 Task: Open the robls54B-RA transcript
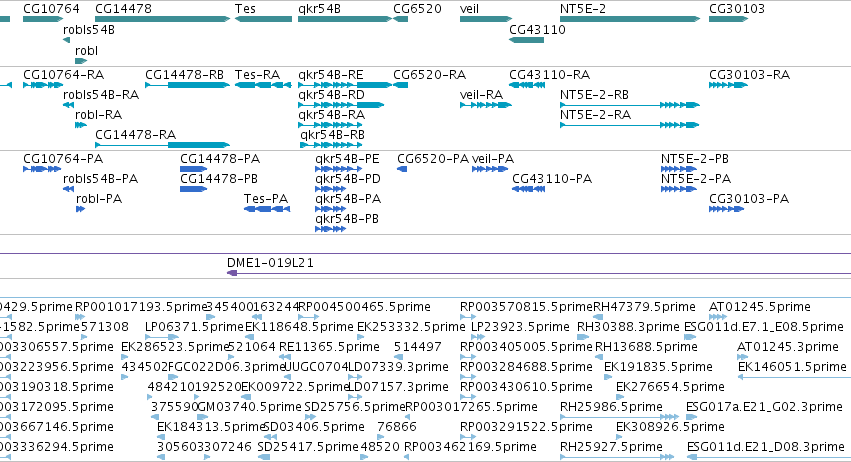(x=68, y=105)
